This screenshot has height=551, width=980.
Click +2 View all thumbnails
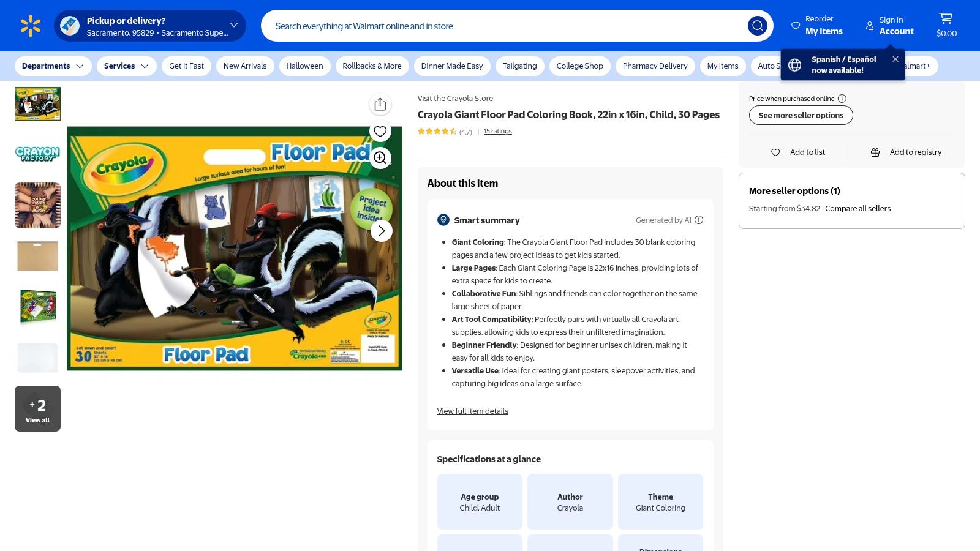tap(37, 408)
